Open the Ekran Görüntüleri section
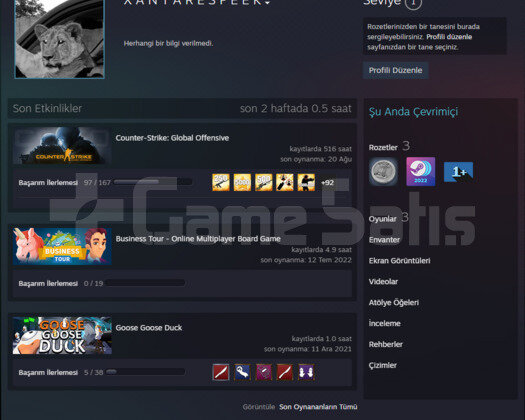 click(x=399, y=261)
